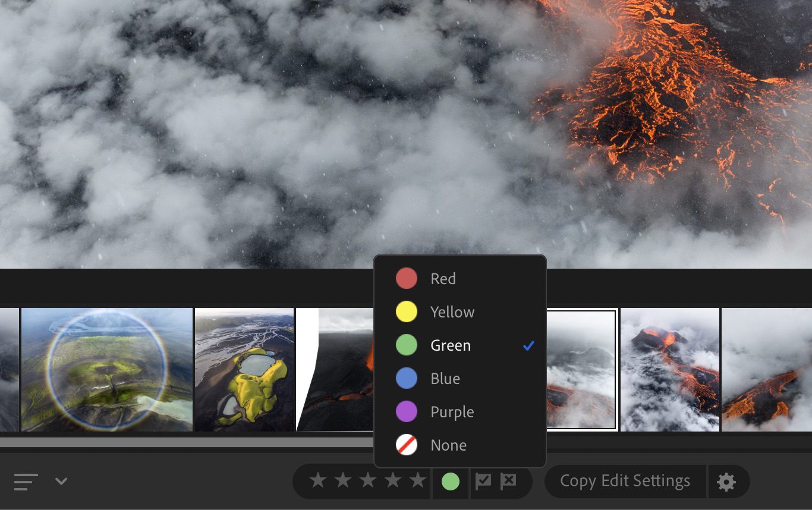Select the checked Green label option
Screen dimensions: 812x510
pos(451,345)
